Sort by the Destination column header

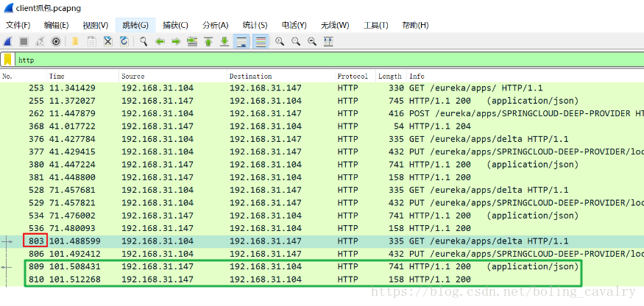tap(281, 76)
